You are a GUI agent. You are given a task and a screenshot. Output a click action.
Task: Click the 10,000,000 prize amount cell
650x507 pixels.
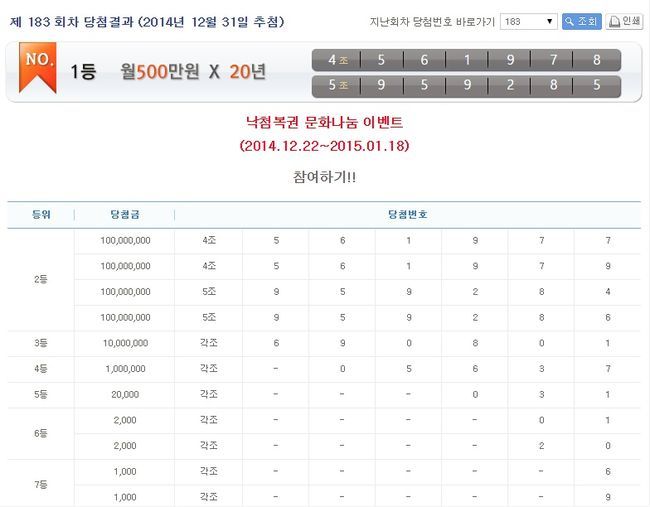[x=125, y=343]
